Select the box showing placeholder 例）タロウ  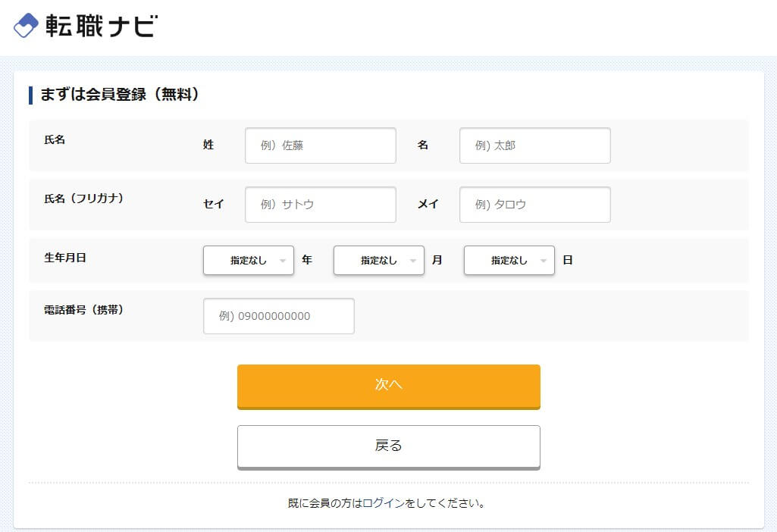pos(534,204)
